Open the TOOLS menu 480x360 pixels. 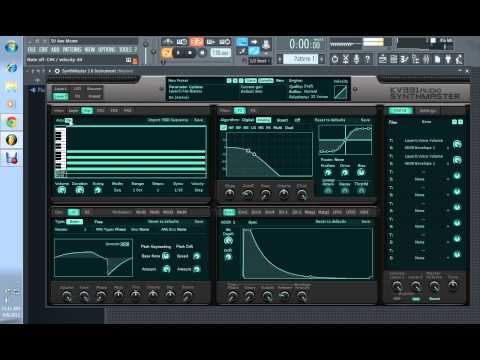tap(126, 50)
